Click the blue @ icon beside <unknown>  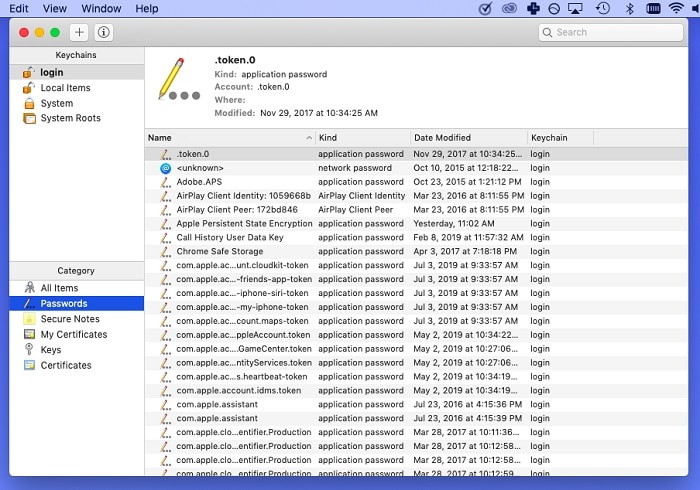(166, 168)
